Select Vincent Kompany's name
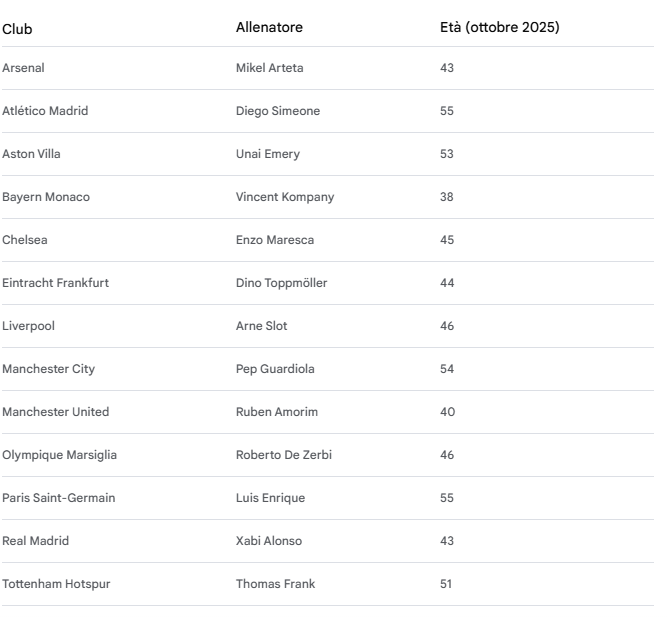Viewport: 667px width, 620px height. 285,197
